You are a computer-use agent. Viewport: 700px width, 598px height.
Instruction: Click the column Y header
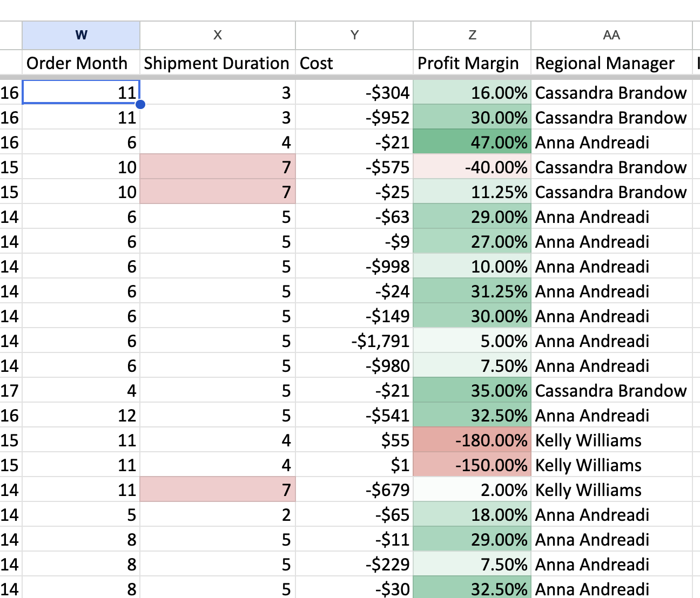point(354,35)
